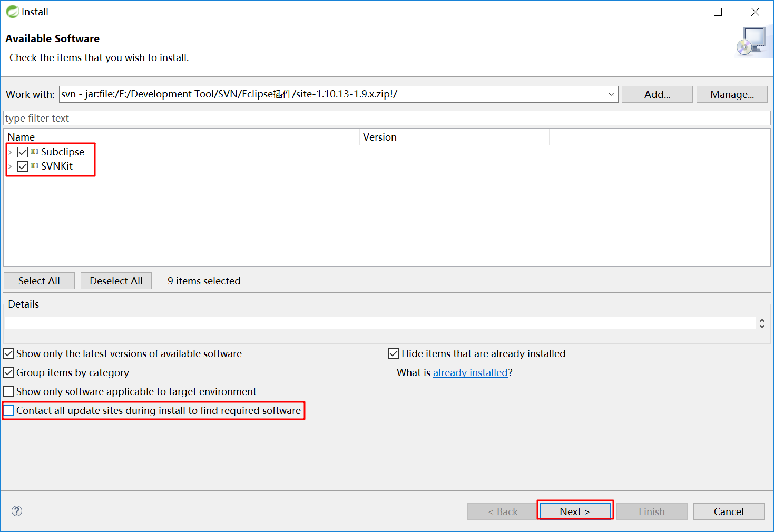774x532 pixels.
Task: Click the help question mark icon
Action: (17, 511)
